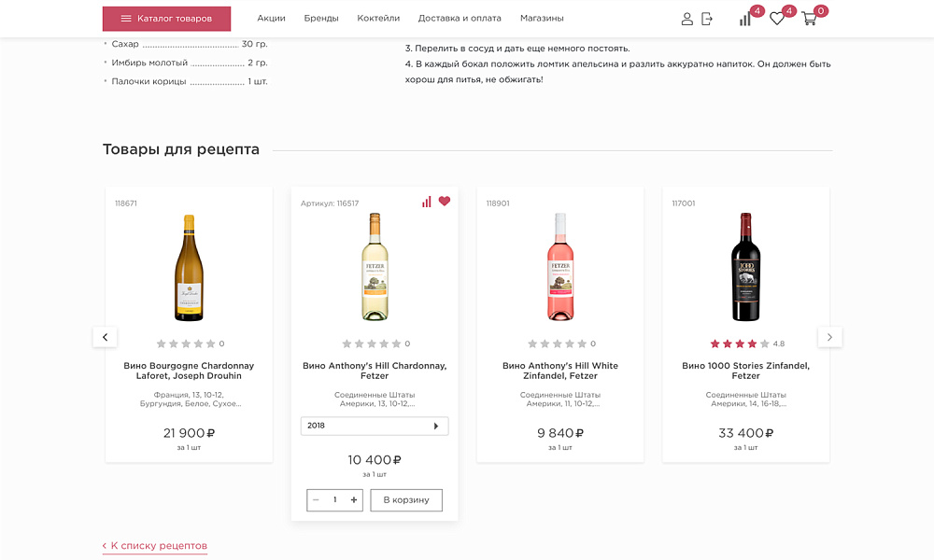934x560 pixels.
Task: Open favorites by clicking the heart icon
Action: [x=776, y=19]
